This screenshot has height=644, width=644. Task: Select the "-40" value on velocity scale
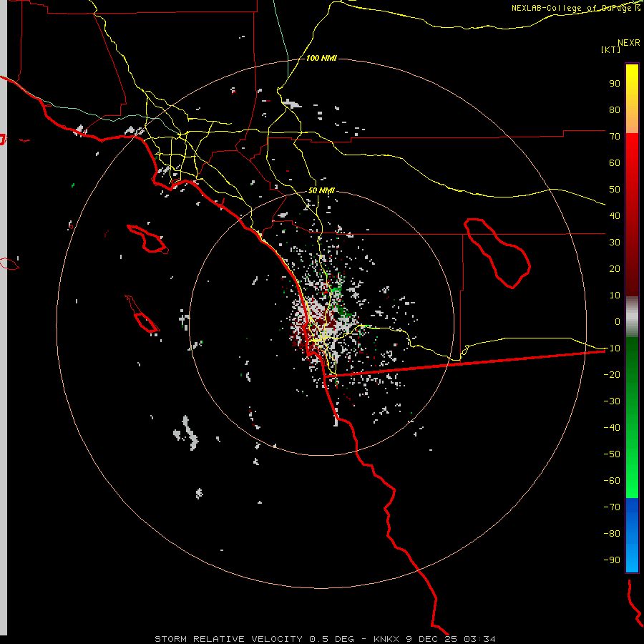click(x=612, y=428)
